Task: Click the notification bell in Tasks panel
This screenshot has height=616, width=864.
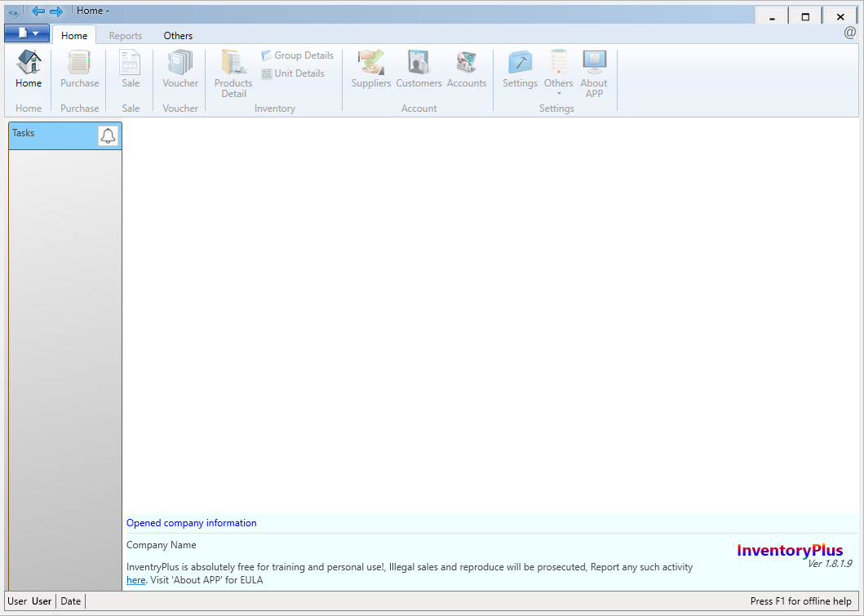Action: click(x=108, y=135)
